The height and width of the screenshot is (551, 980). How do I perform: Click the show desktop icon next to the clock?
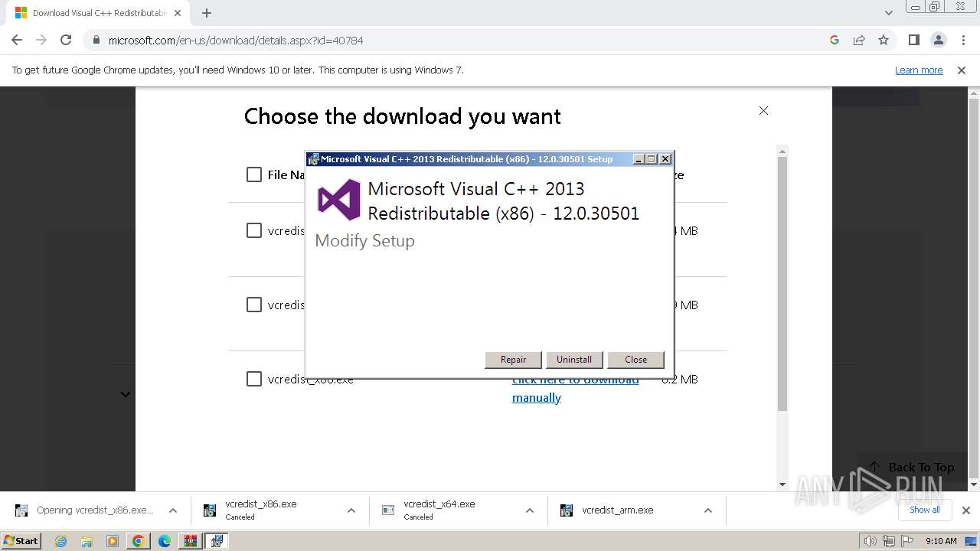tap(970, 541)
